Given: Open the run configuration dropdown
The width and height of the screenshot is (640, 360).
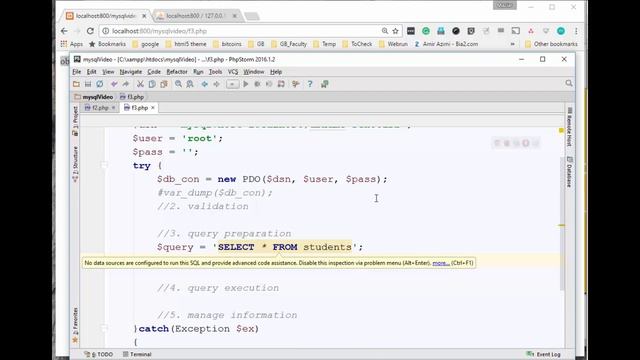Looking at the screenshot, I should [232, 84].
